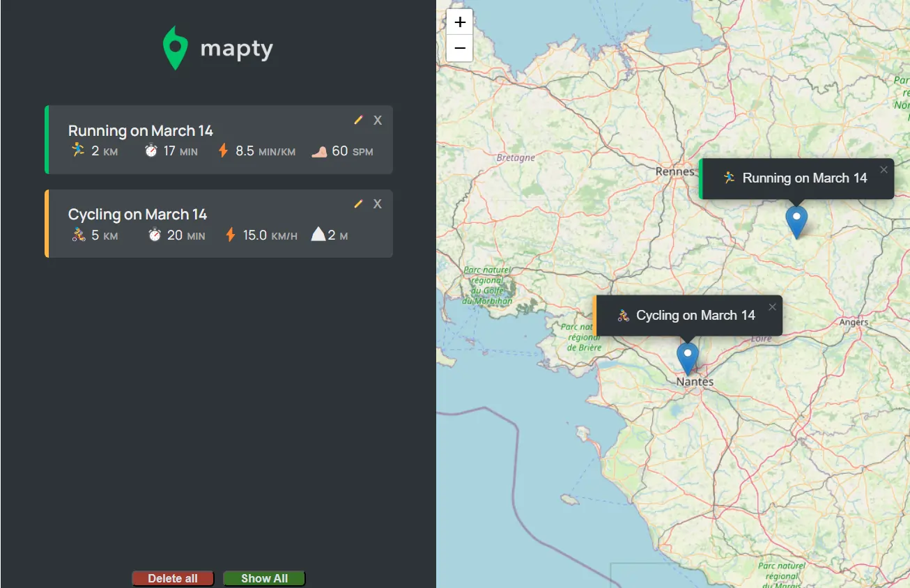This screenshot has width=910, height=588.
Task: Open the edit pencil on the Running workout
Action: click(x=358, y=119)
